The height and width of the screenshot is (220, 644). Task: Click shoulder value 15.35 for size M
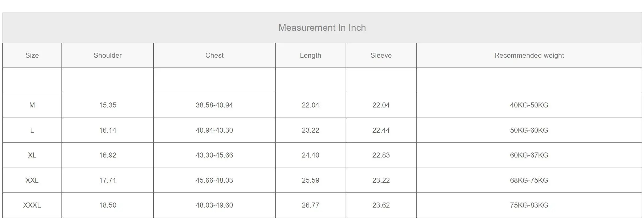coord(108,105)
